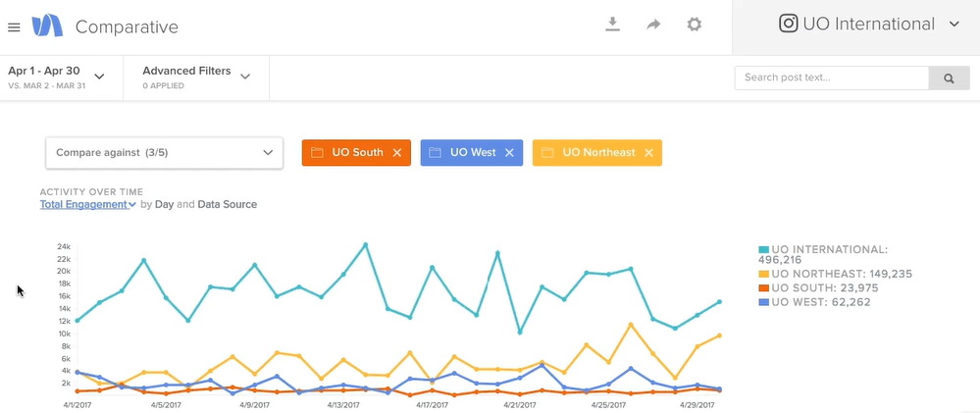Change the Total Engagement metric link
This screenshot has height=413, width=980.
[87, 205]
